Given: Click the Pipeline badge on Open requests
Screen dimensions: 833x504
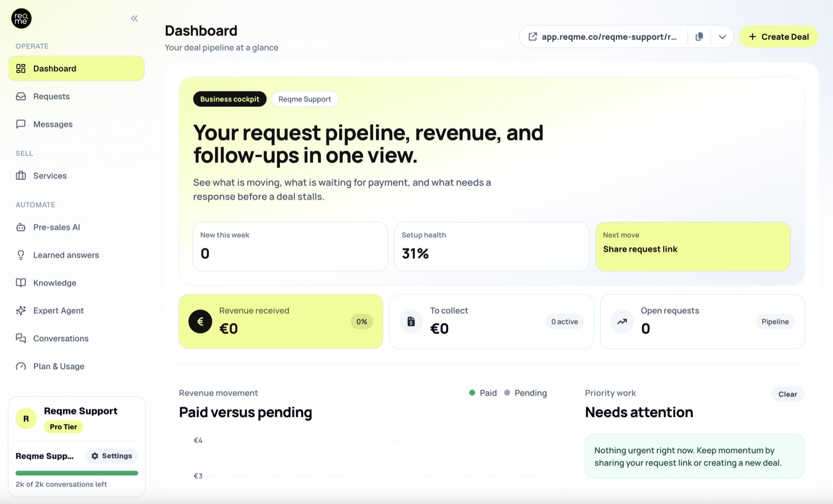Looking at the screenshot, I should pos(775,322).
